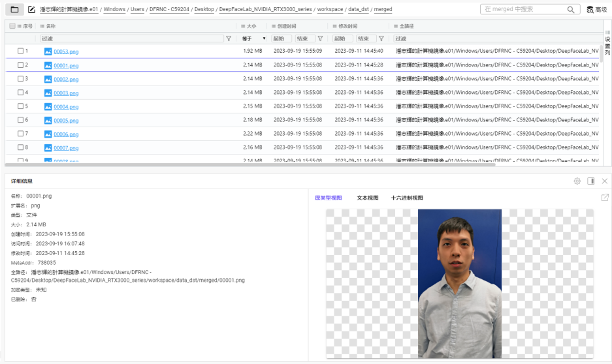Image resolution: width=612 pixels, height=364 pixels.
Task: Go to Windows in the breadcrumb path
Action: (x=114, y=9)
